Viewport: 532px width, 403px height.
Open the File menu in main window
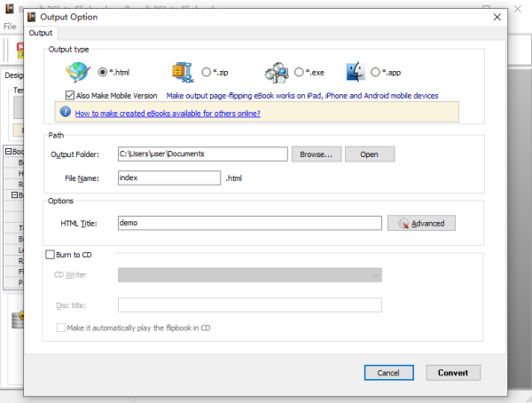point(10,26)
